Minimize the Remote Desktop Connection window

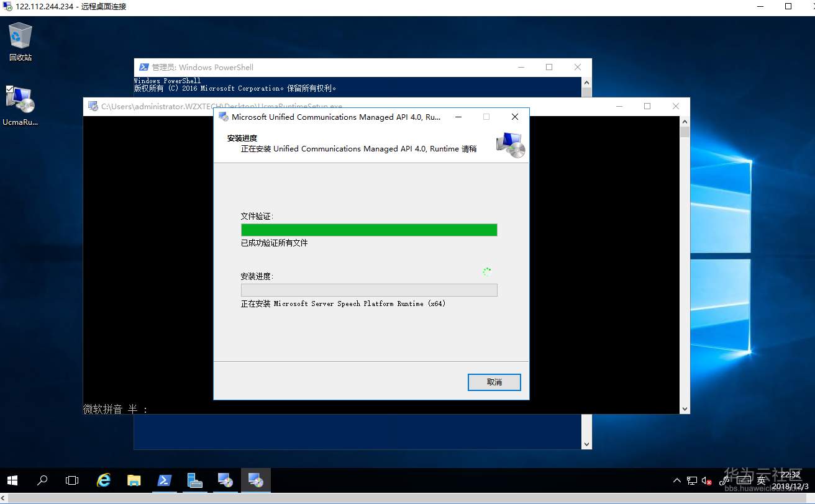760,6
